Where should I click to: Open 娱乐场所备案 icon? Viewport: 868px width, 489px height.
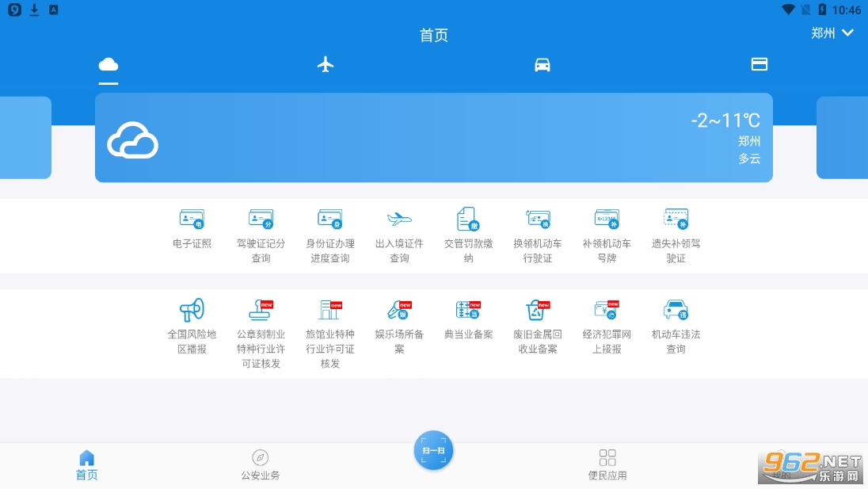(x=399, y=310)
